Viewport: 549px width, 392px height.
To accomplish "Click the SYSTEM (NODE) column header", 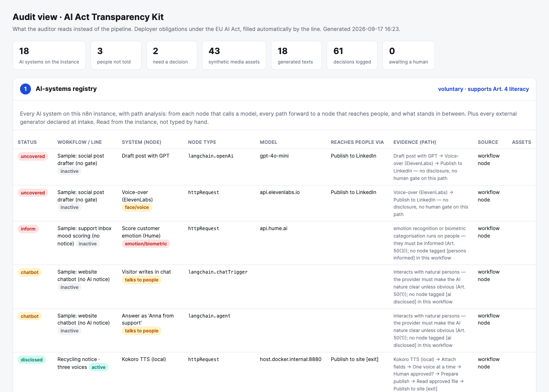I will click(142, 142).
